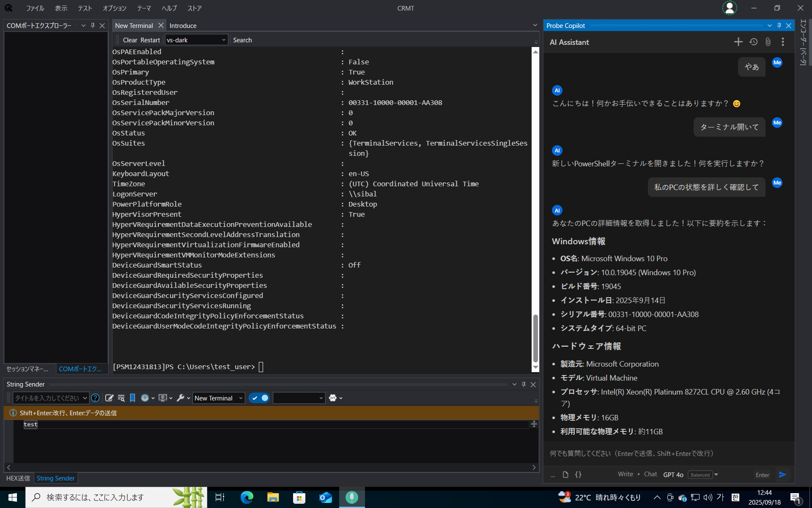The image size is (812, 508).
Task: Click the paperclip attach icon in AI Assistant
Action: coord(768,41)
